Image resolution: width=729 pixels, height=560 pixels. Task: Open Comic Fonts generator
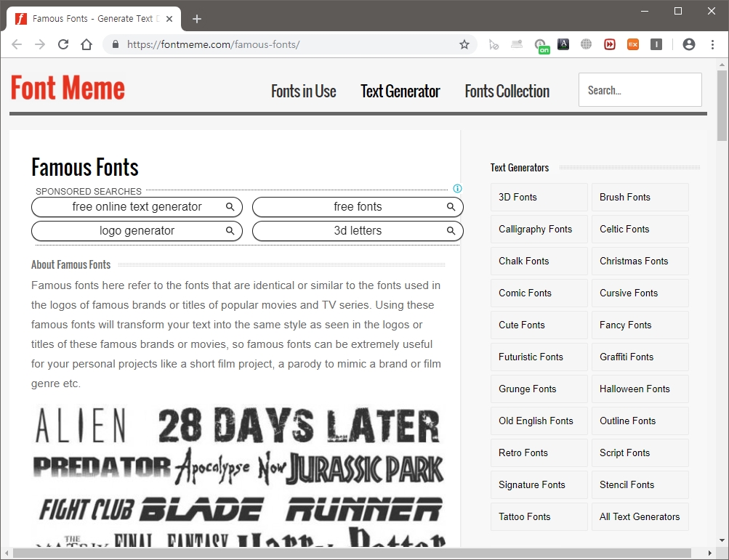(539, 293)
